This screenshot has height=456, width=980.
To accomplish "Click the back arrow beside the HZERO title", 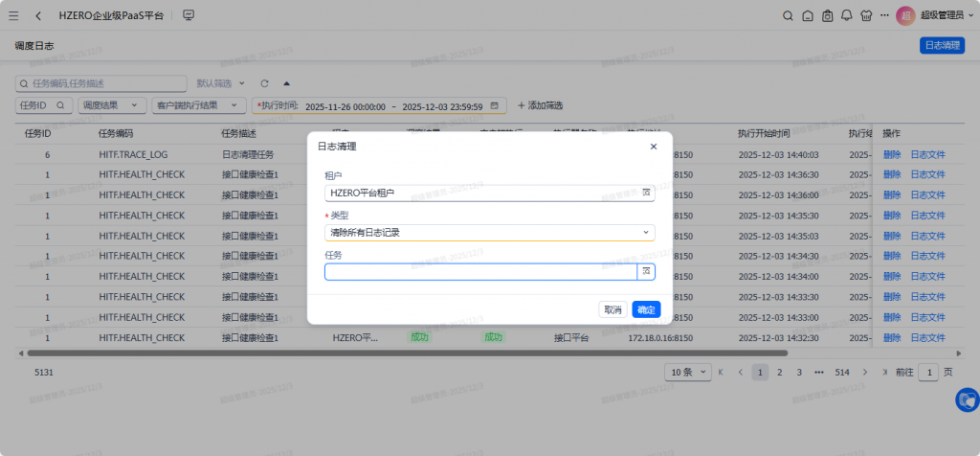I will 38,15.
